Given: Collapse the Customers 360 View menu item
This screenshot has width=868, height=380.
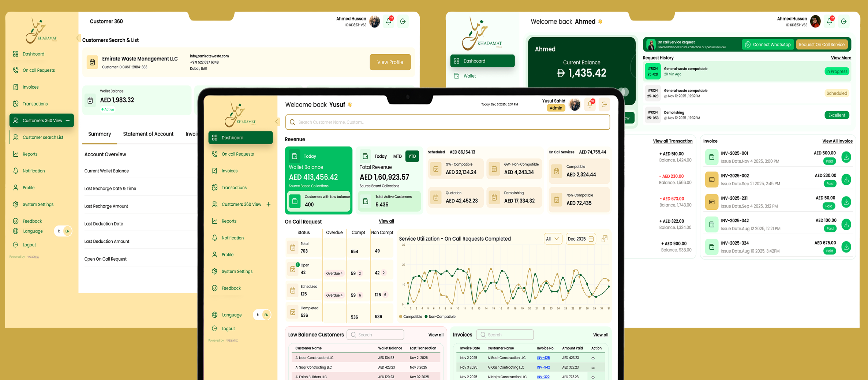Looking at the screenshot, I should 68,120.
